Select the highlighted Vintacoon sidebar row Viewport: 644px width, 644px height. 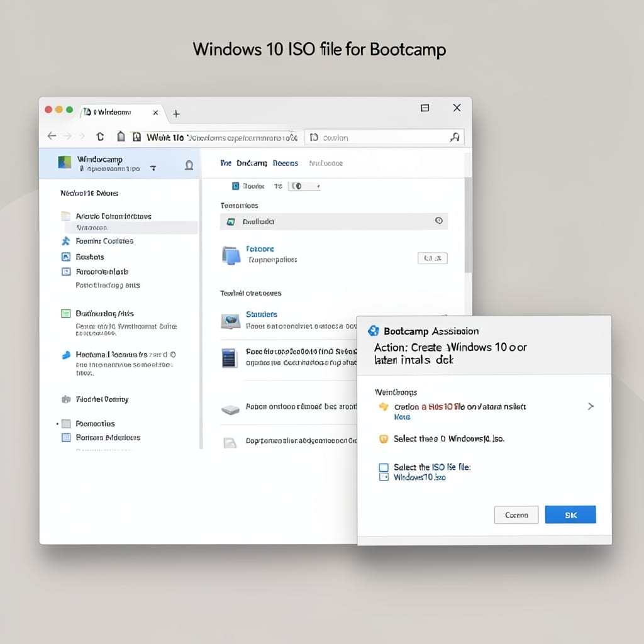point(131,228)
